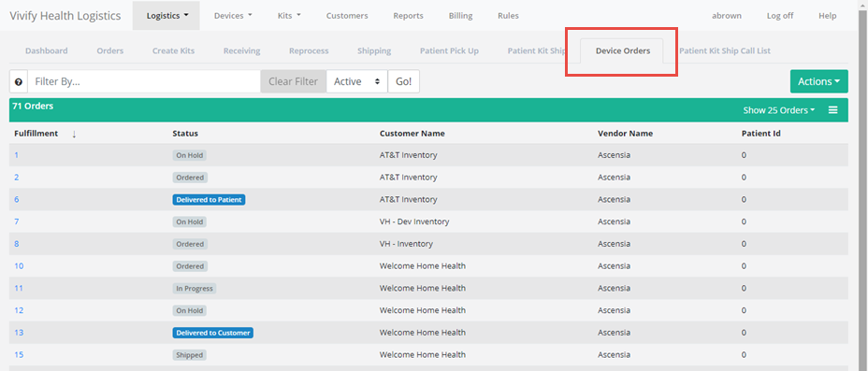This screenshot has width=868, height=371.
Task: Click the Clear Filter button
Action: [x=294, y=81]
